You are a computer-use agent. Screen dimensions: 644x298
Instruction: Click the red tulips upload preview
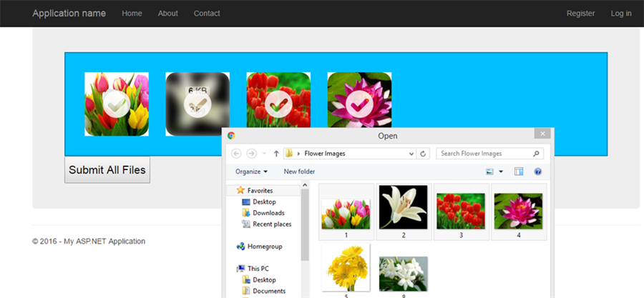coord(278,100)
